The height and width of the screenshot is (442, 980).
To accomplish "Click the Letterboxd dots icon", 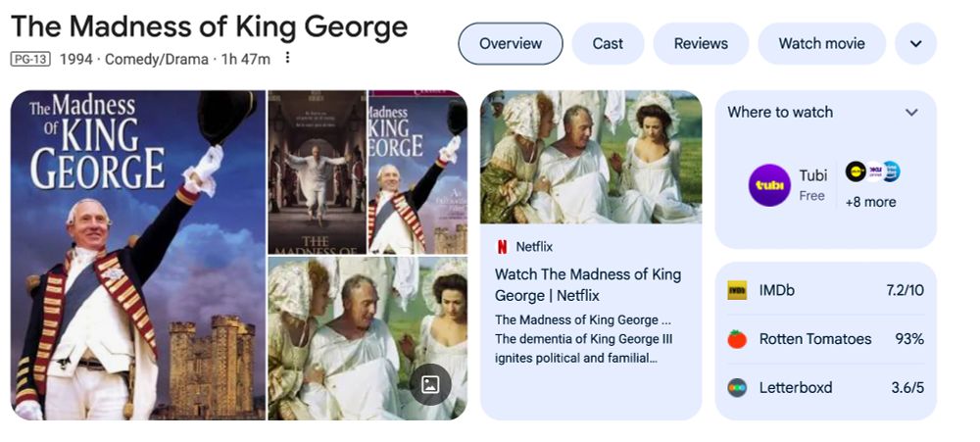I will point(737,388).
